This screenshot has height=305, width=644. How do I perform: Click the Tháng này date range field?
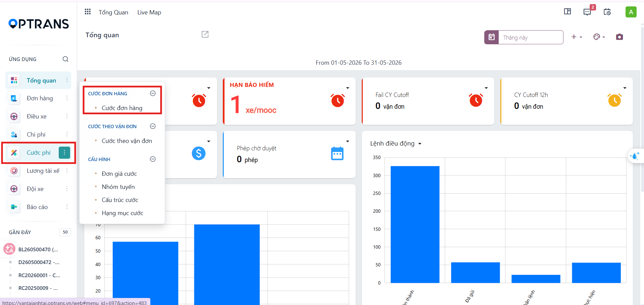pyautogui.click(x=531, y=37)
